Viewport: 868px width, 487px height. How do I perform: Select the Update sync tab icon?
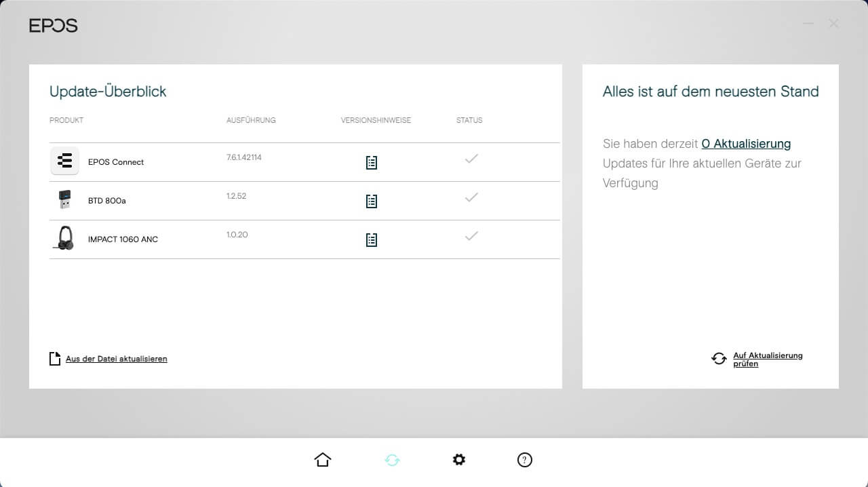tap(392, 460)
